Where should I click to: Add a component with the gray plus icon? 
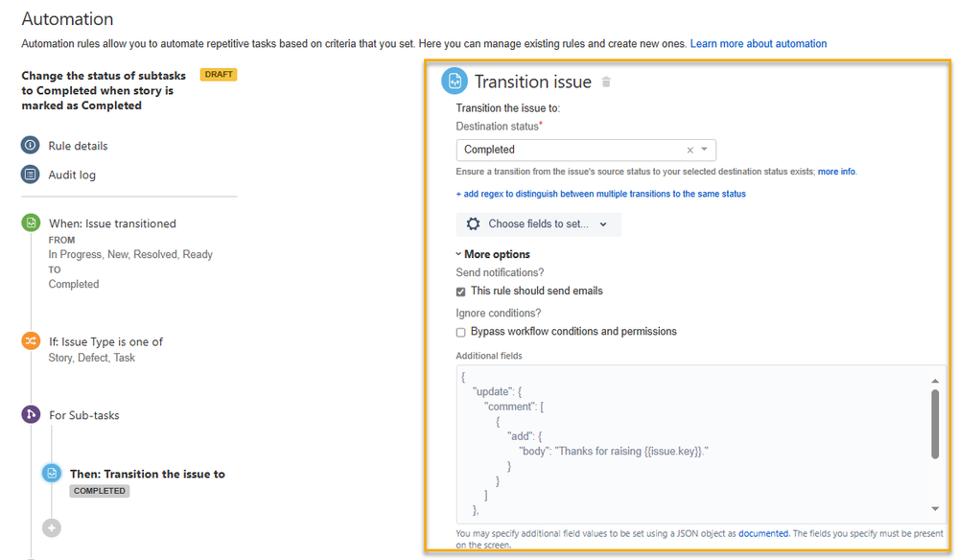tap(52, 528)
